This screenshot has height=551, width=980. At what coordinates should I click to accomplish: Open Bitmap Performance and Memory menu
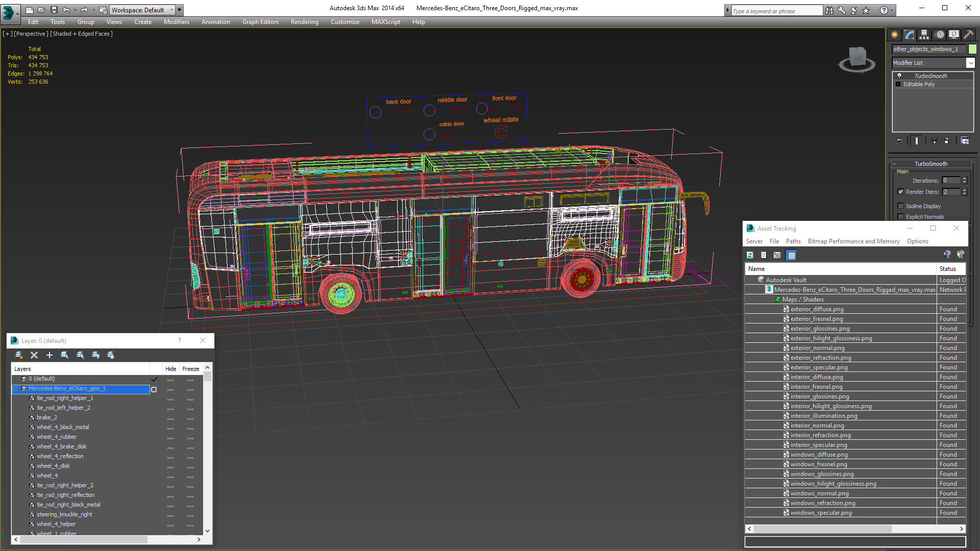[853, 241]
